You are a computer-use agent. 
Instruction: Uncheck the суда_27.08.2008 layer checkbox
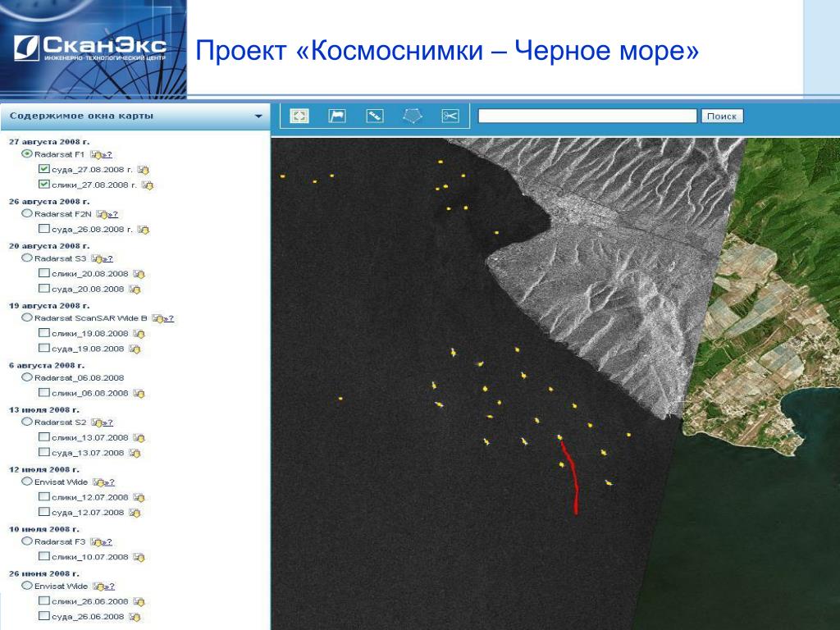pyautogui.click(x=44, y=169)
